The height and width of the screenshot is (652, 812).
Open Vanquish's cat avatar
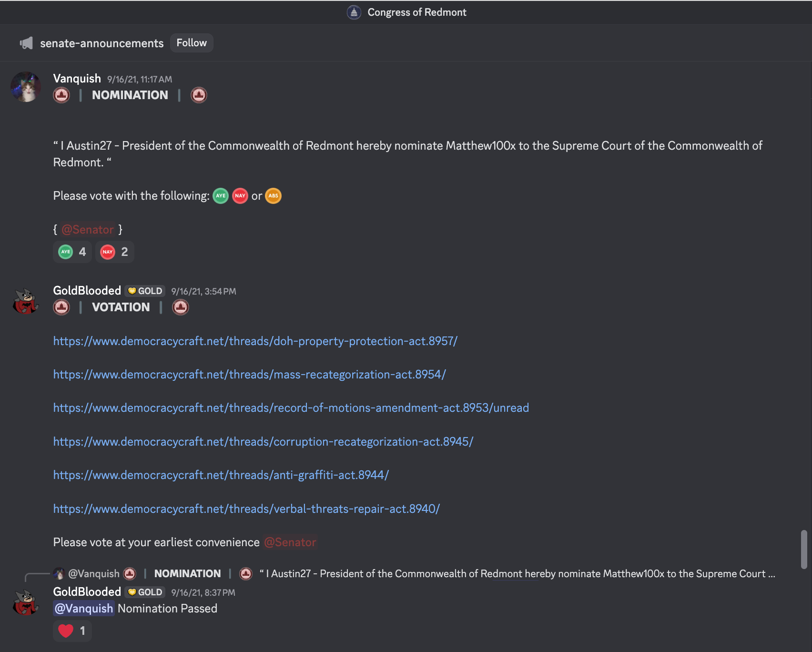[x=26, y=87]
